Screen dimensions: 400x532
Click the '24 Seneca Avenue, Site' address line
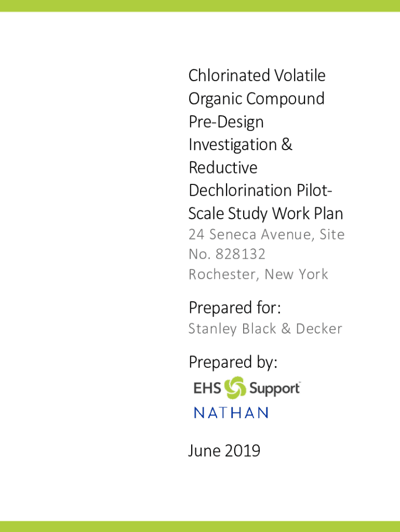266,235
